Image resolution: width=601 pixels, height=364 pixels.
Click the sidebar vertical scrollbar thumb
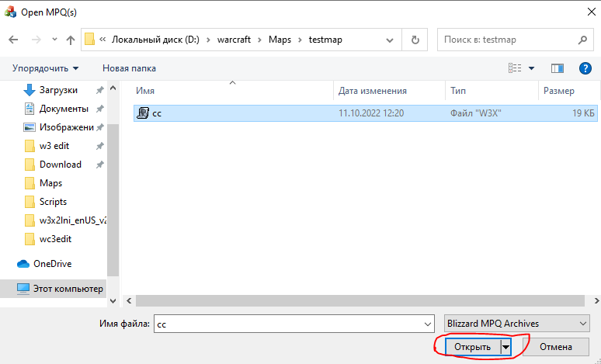113,199
